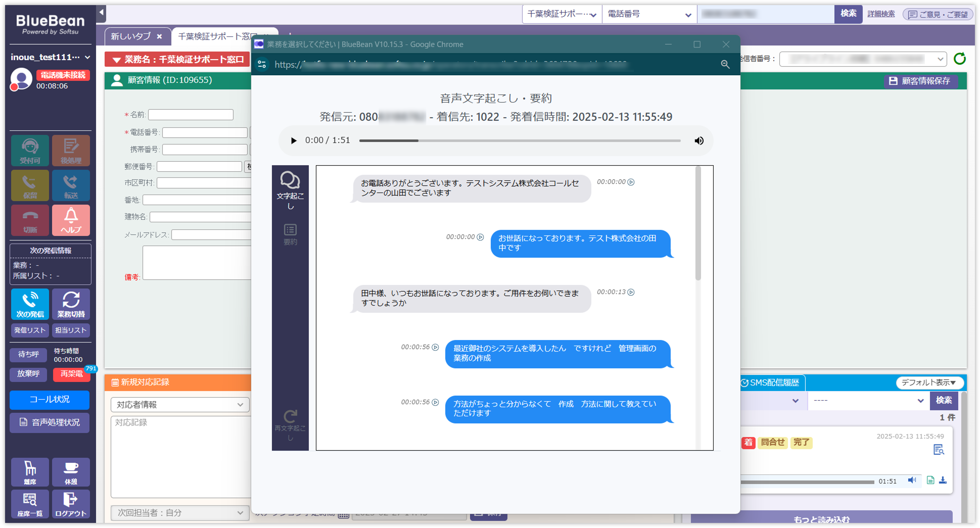Click the popup audio progress bar
This screenshot has height=528, width=980.
[520, 140]
